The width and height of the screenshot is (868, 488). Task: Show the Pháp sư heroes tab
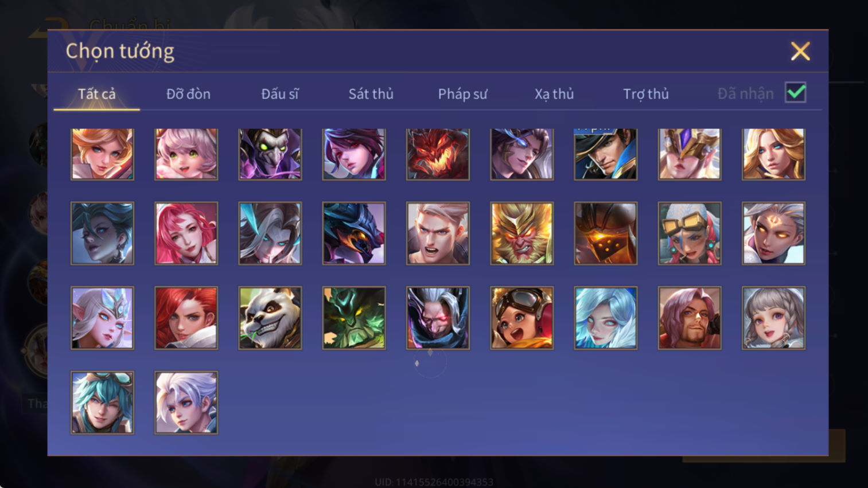(463, 94)
